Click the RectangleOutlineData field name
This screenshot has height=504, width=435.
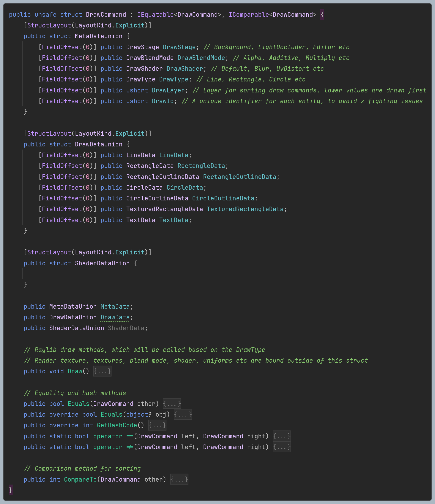pos(239,177)
